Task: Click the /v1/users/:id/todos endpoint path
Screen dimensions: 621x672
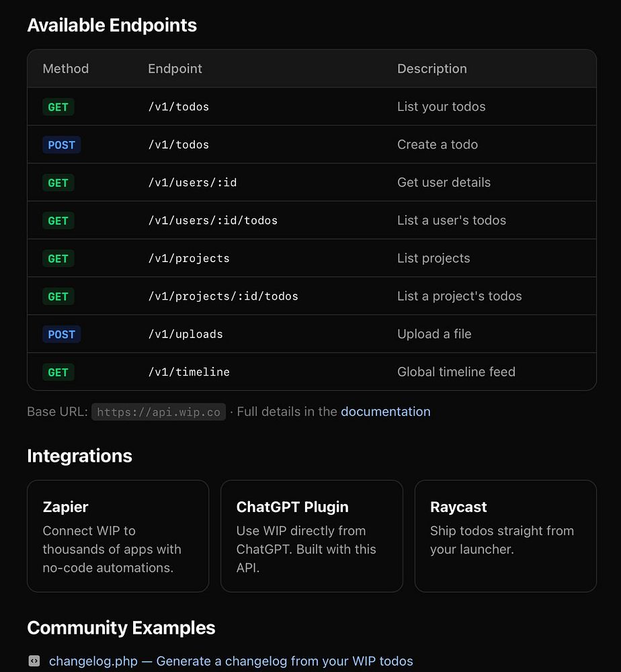Action: coord(212,220)
